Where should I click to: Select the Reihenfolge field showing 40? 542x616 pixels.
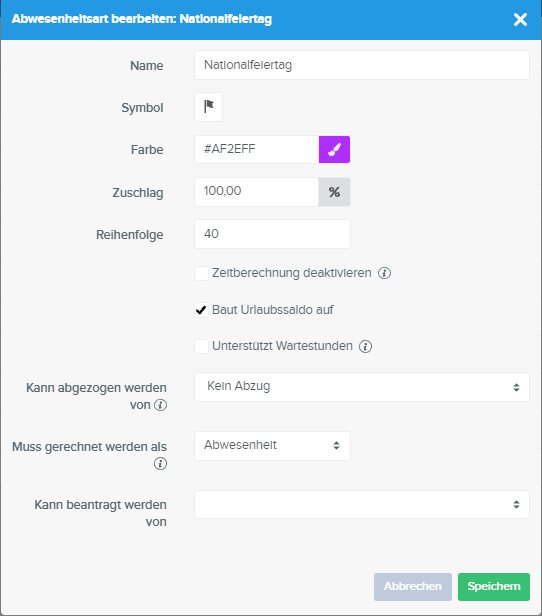pyautogui.click(x=272, y=234)
